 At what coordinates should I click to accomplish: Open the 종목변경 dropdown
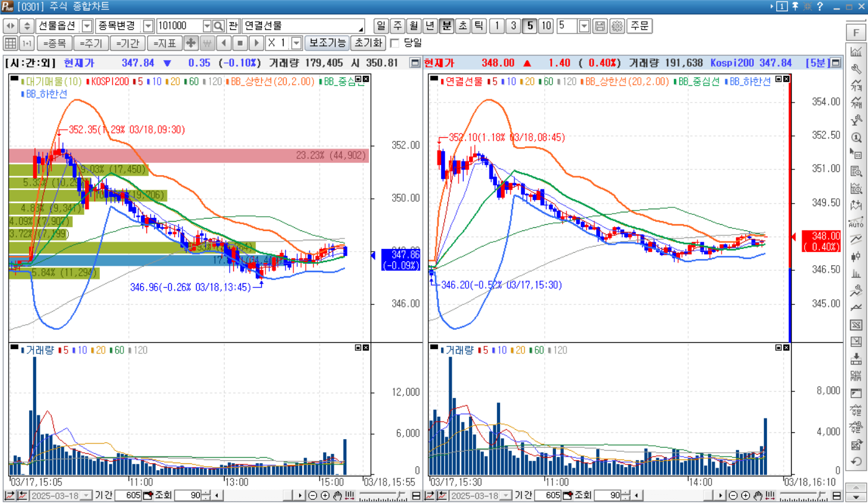pos(147,25)
